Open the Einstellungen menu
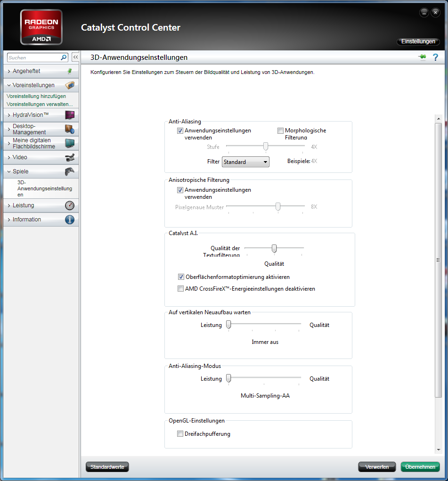The image size is (448, 481). coord(418,41)
